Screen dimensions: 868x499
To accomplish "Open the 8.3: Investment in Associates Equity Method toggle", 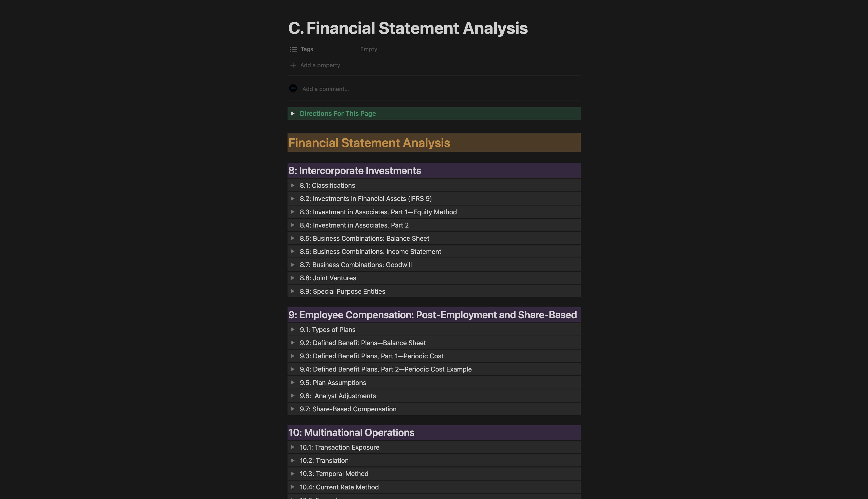I will pyautogui.click(x=293, y=212).
